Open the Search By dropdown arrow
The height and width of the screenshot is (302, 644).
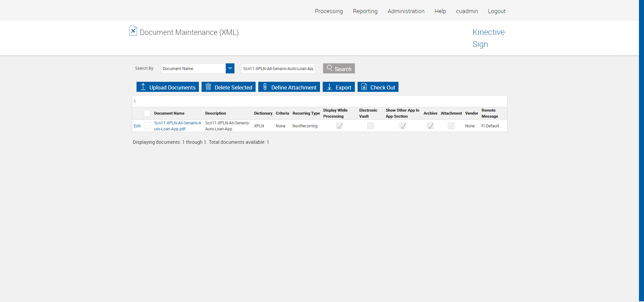230,68
